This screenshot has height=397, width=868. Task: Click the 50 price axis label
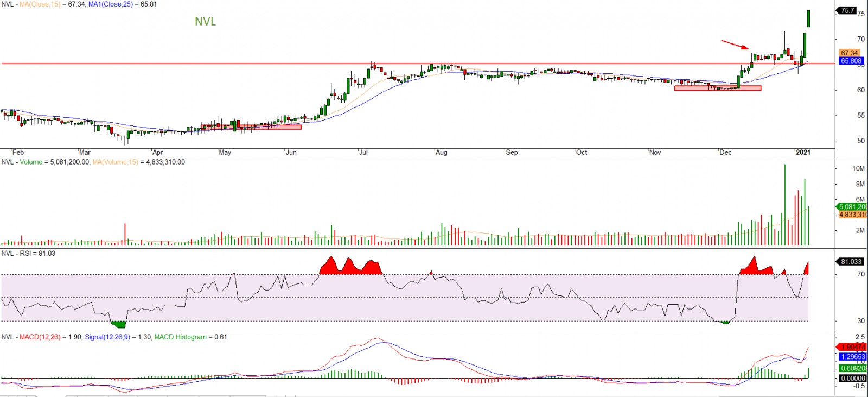pyautogui.click(x=861, y=141)
